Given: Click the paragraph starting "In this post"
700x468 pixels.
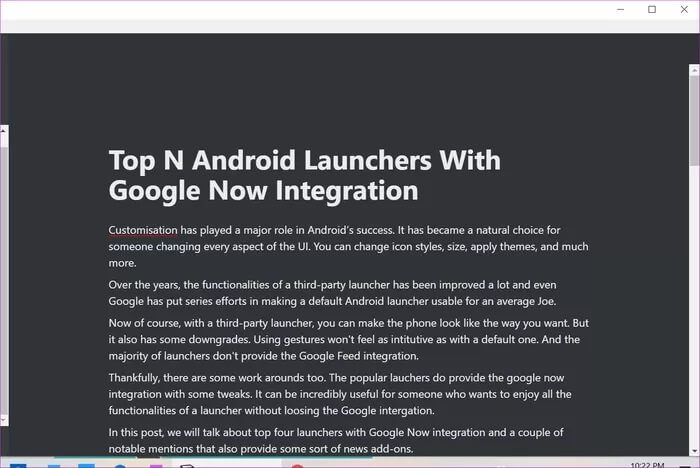Looking at the screenshot, I should tap(336, 440).
